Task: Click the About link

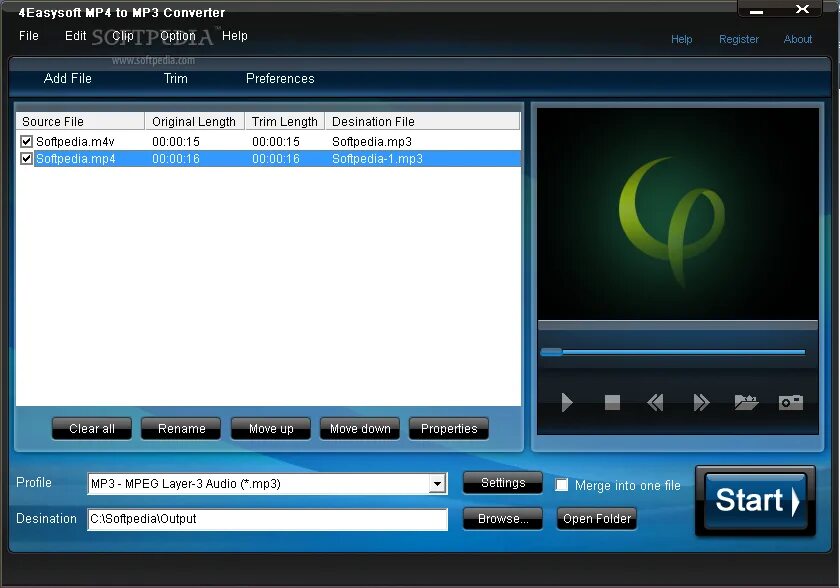Action: click(x=798, y=39)
